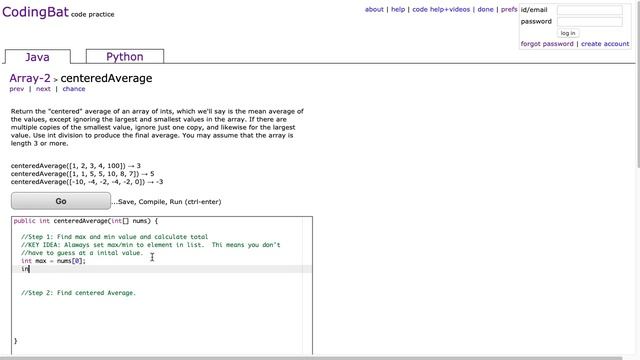This screenshot has width=640, height=360.
Task: Open a chance problem link
Action: [x=74, y=89]
